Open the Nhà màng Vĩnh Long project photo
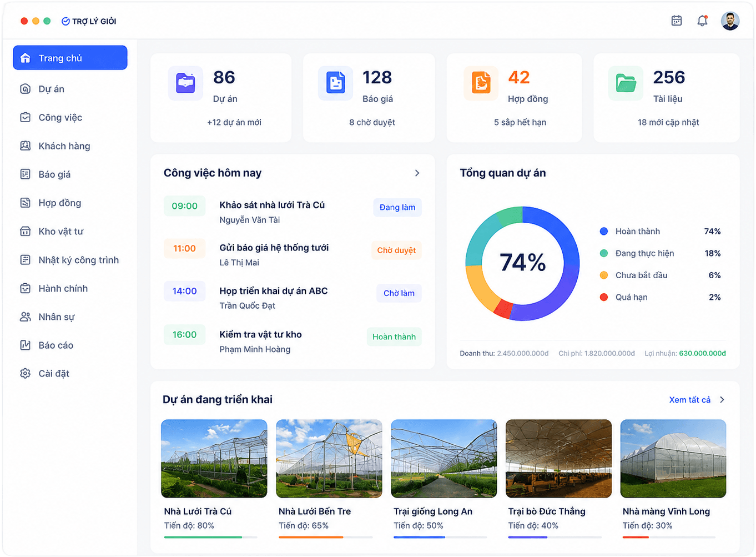The width and height of the screenshot is (756, 557). point(673,459)
